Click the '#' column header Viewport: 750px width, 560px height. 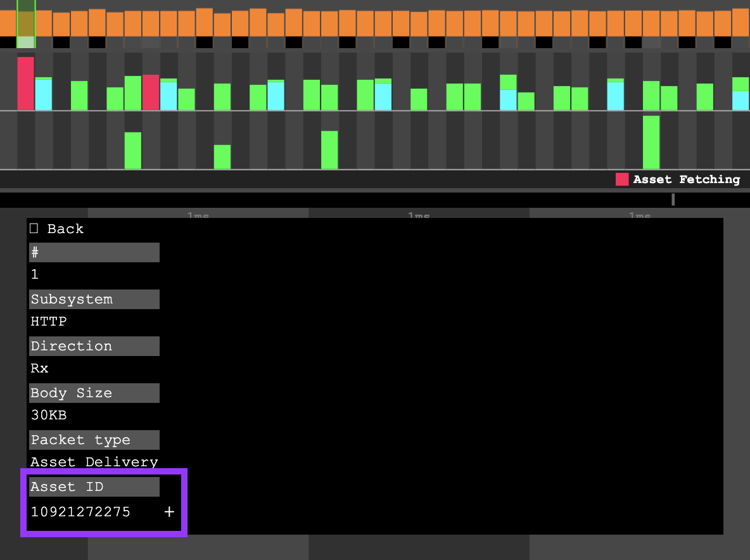(94, 252)
